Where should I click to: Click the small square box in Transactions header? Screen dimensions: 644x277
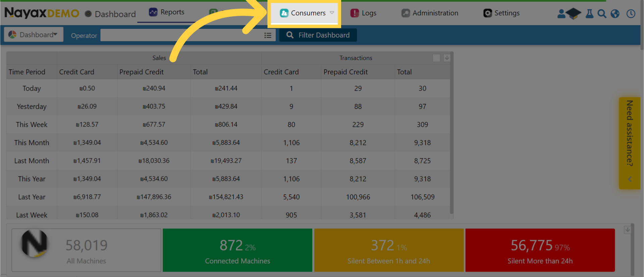pyautogui.click(x=436, y=58)
